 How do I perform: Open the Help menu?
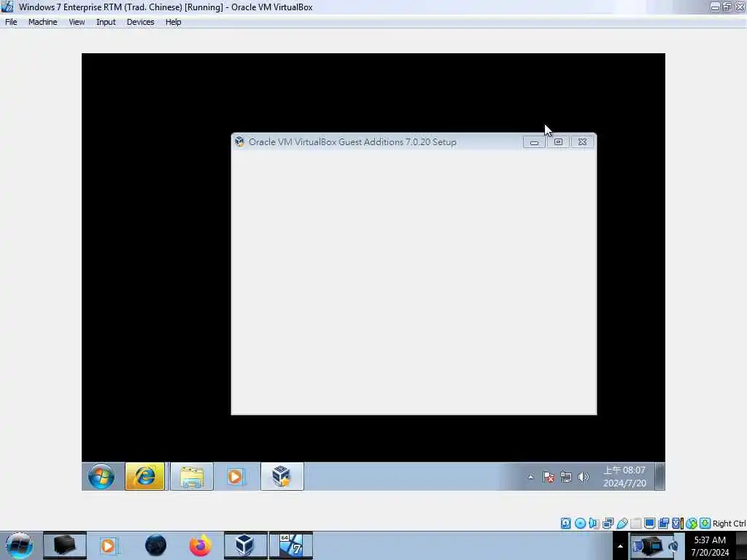click(174, 22)
